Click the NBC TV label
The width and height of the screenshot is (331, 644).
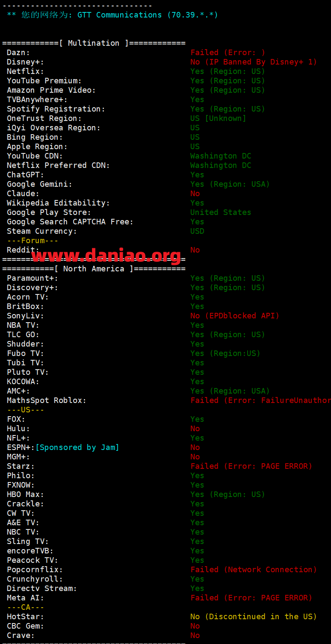click(x=23, y=532)
